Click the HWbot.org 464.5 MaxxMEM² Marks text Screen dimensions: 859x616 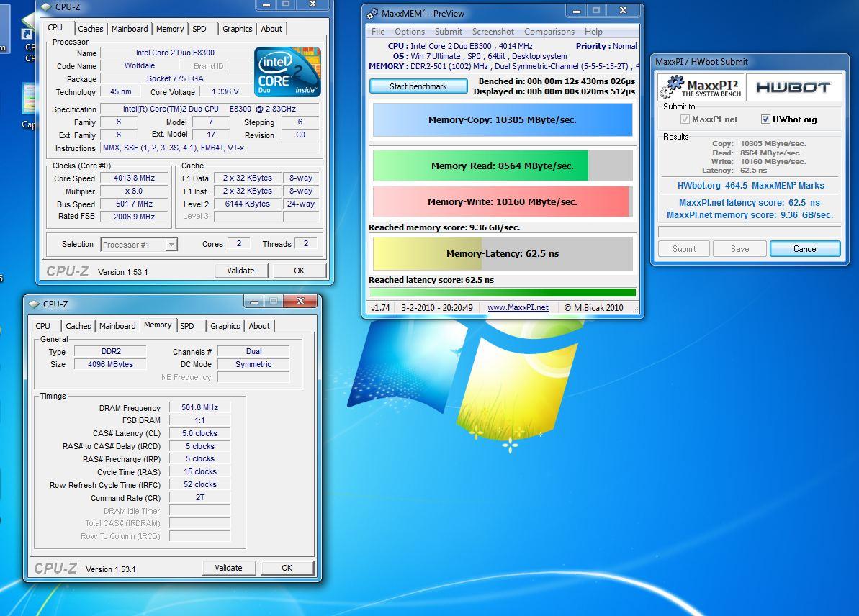click(750, 186)
